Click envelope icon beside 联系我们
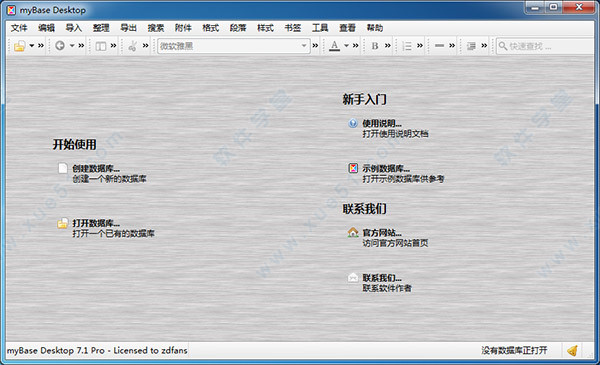The height and width of the screenshot is (365, 600). coord(353,277)
